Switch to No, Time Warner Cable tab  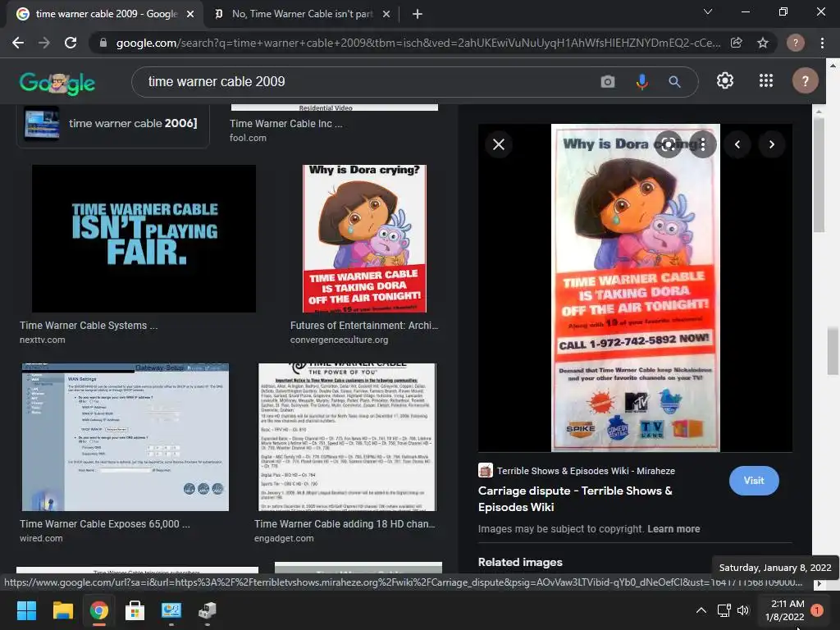click(x=303, y=14)
